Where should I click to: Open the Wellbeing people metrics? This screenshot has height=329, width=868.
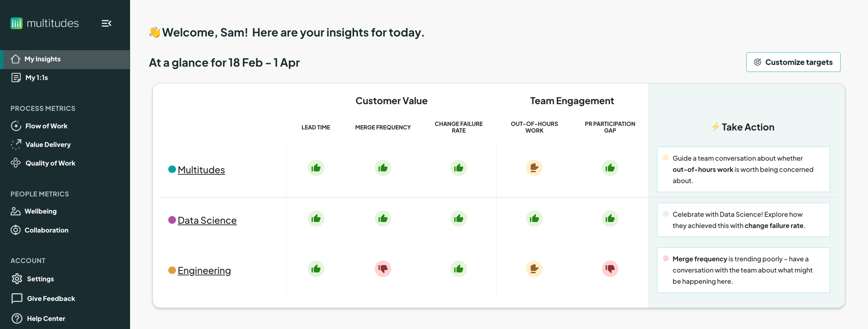tap(40, 211)
